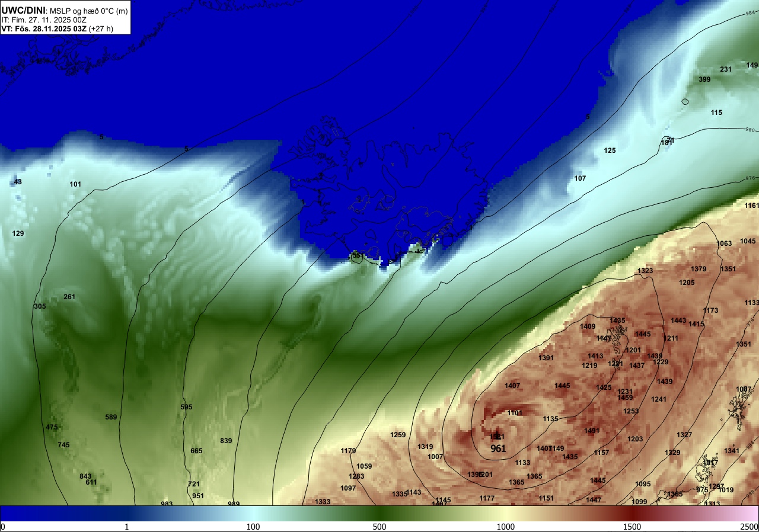Click the map value 1491
Image resolution: width=759 pixels, height=532 pixels.
tap(592, 431)
